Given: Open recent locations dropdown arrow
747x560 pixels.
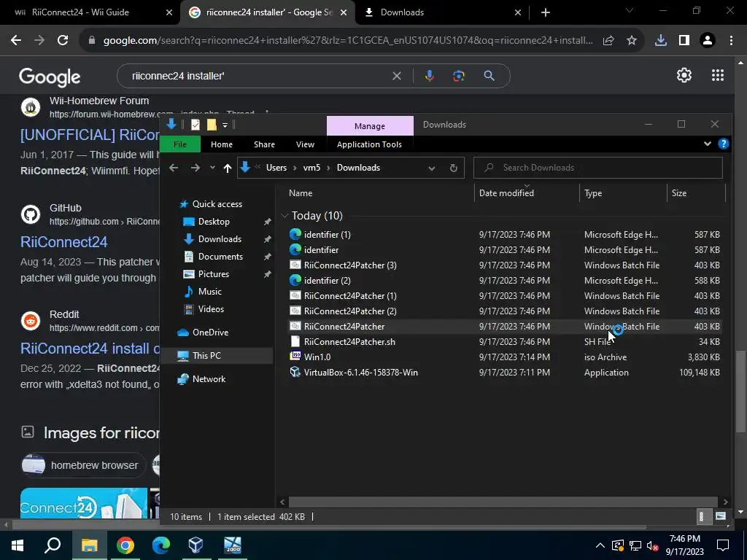Looking at the screenshot, I should (x=212, y=168).
